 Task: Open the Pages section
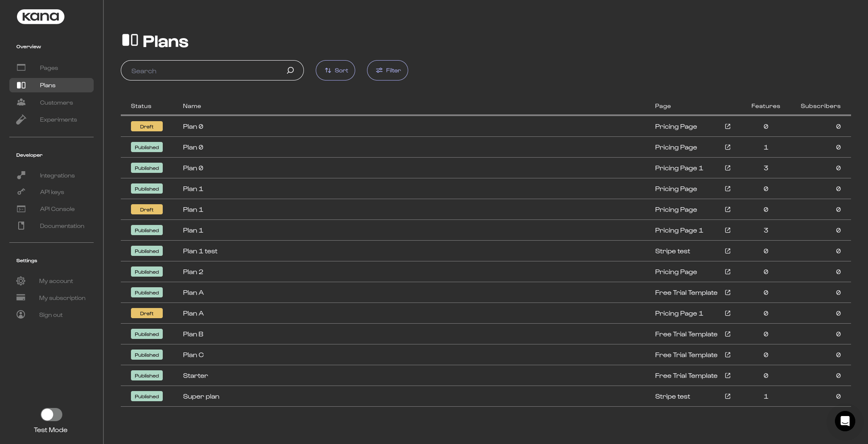(x=49, y=68)
